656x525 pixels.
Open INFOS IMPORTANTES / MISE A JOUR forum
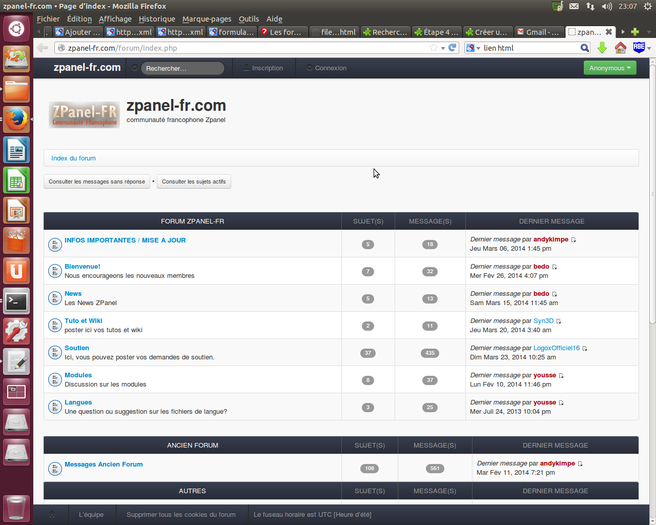(x=125, y=240)
